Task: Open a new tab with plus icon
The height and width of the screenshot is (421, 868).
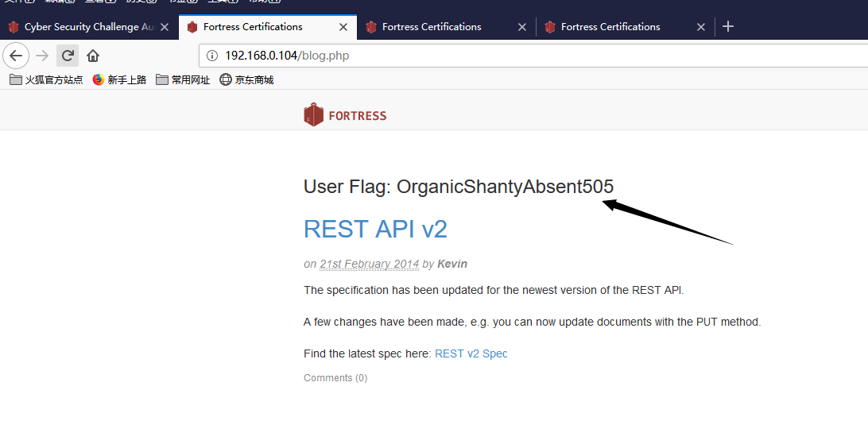Action: [x=728, y=26]
